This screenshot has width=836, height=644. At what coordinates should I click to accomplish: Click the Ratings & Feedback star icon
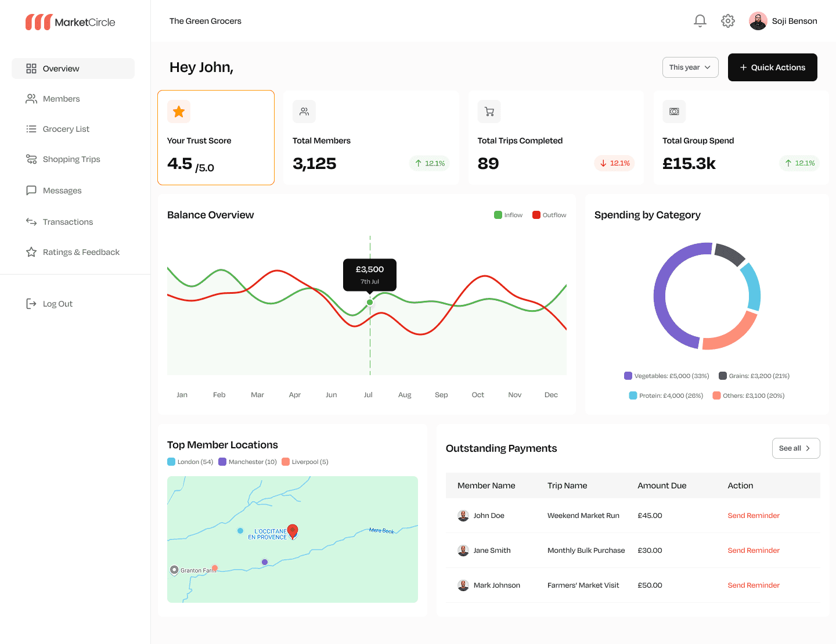[x=31, y=252]
